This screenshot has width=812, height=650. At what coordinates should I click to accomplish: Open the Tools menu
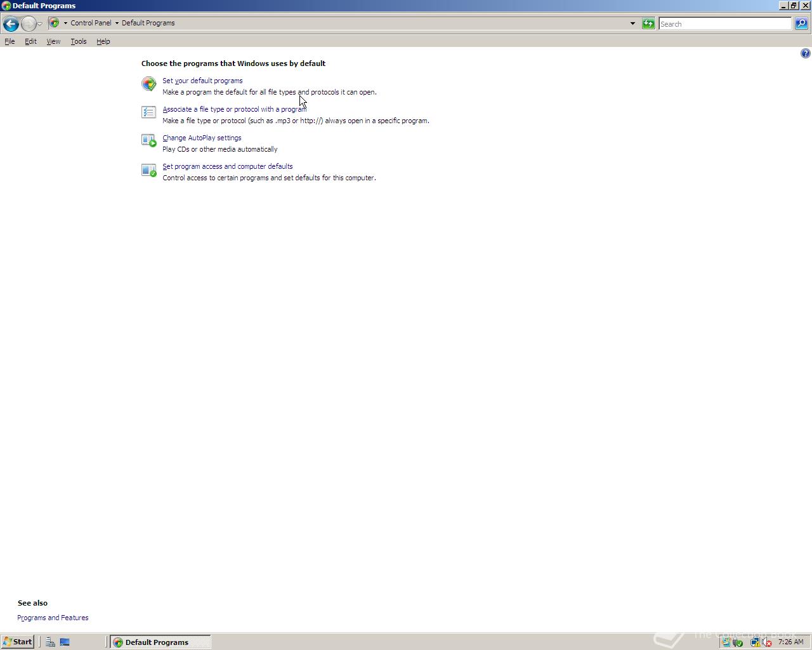[x=79, y=41]
